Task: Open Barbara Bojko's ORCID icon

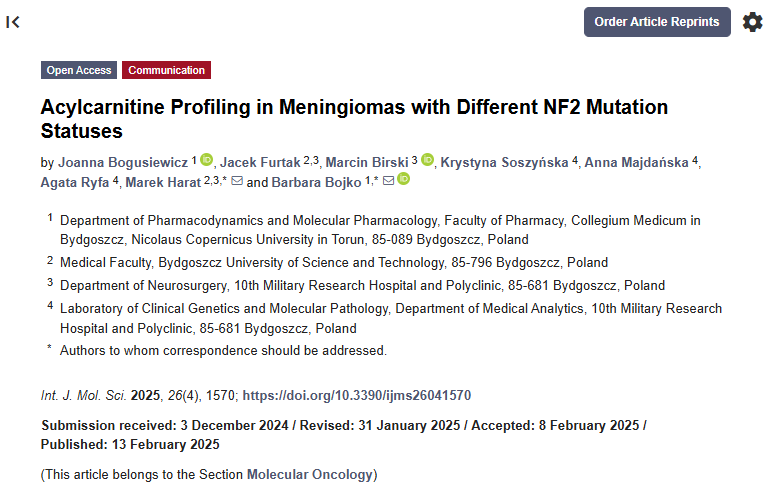Action: point(404,179)
